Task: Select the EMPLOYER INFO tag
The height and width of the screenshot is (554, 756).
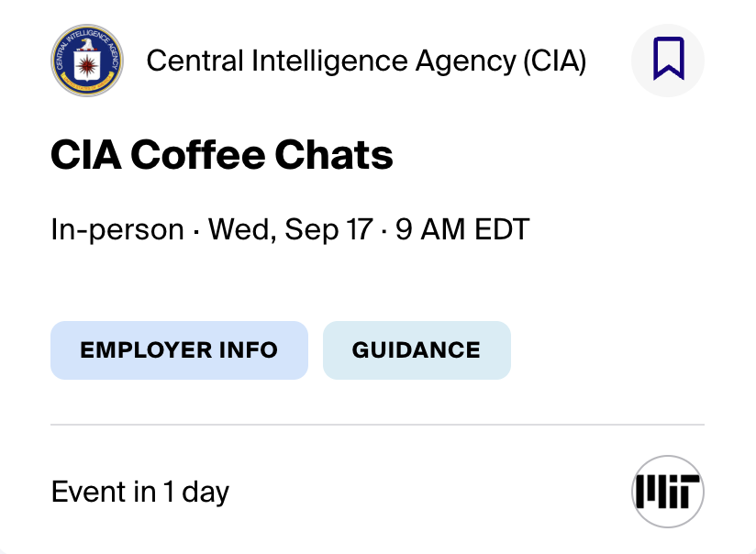Action: (179, 350)
